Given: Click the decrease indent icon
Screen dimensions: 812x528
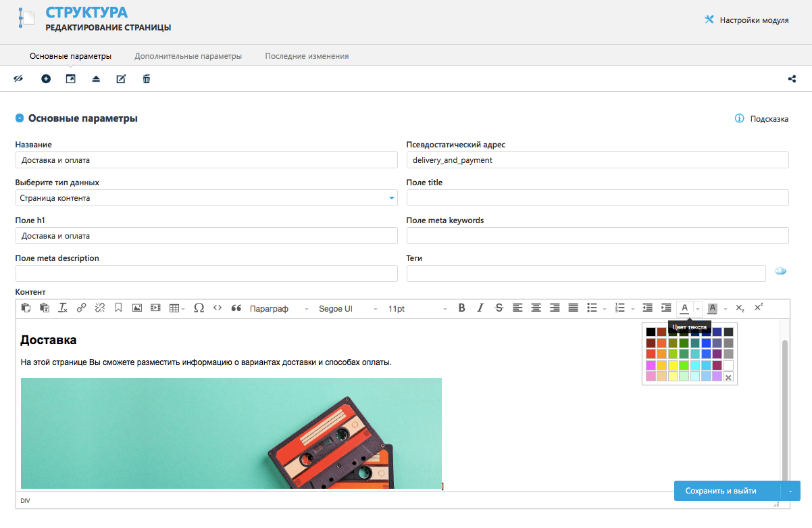Looking at the screenshot, I should (647, 308).
